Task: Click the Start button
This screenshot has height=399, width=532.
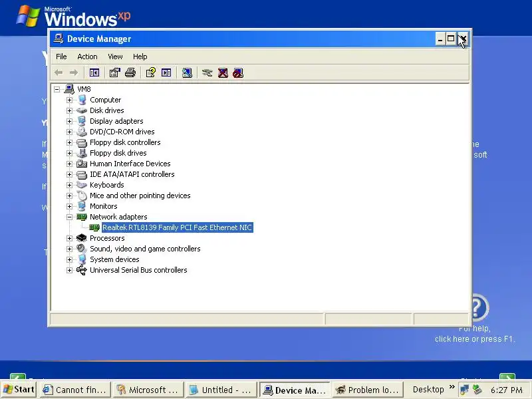Action: coord(19,390)
